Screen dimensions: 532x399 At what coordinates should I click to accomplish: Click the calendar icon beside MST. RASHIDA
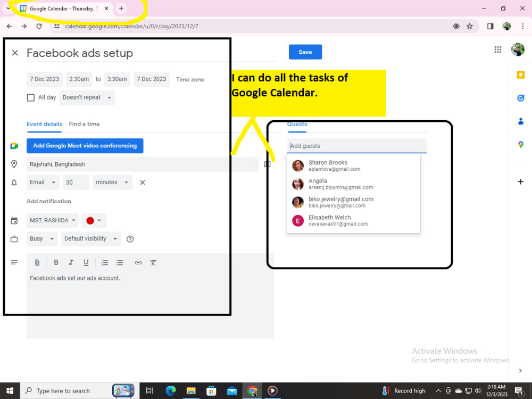click(x=14, y=221)
